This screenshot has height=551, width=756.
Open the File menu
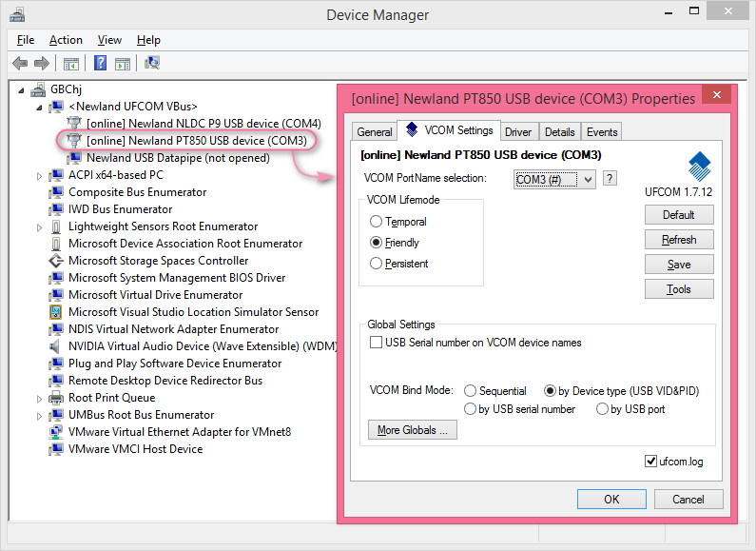[26, 40]
